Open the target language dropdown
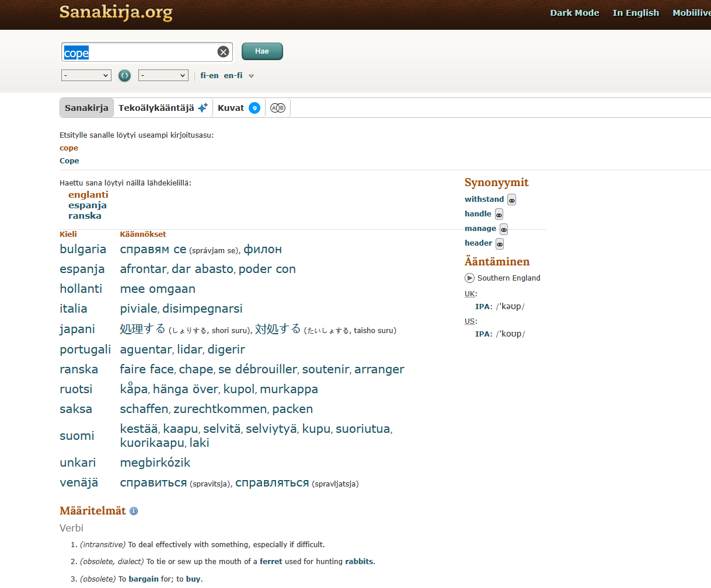Viewport: 711px width, 588px height. coord(163,75)
